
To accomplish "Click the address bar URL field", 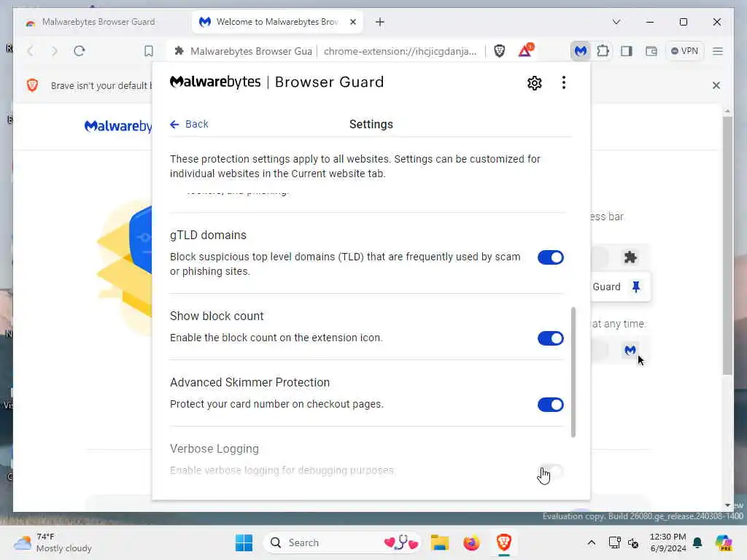I will click(x=400, y=51).
